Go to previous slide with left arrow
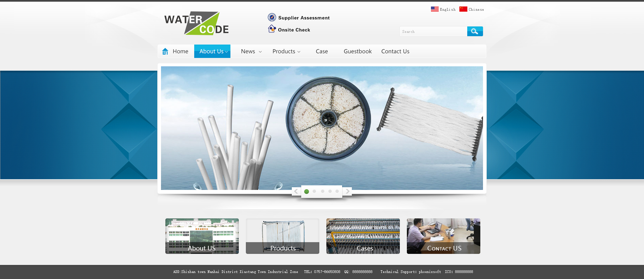Image resolution: width=644 pixels, height=279 pixels. (x=296, y=191)
